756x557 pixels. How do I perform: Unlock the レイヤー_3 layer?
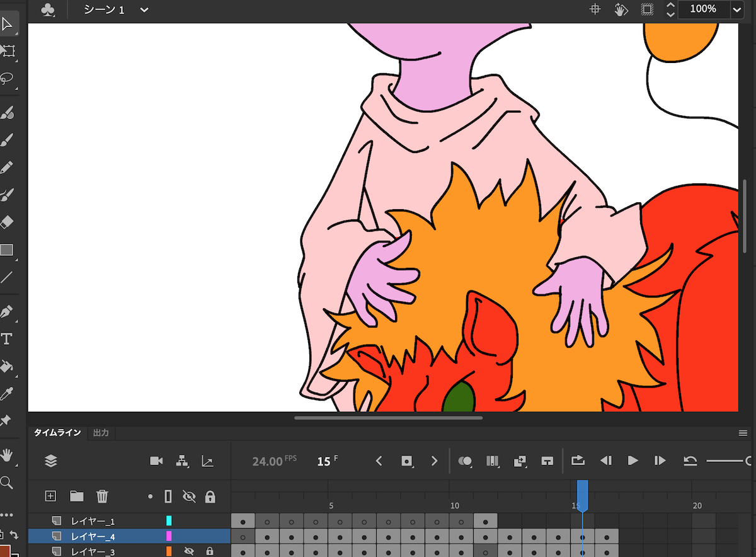pos(210,552)
